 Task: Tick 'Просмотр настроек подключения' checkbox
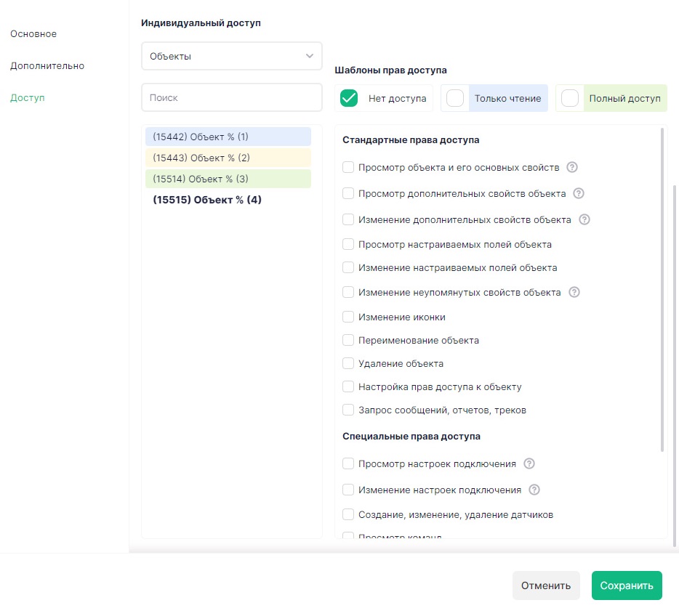tap(348, 463)
